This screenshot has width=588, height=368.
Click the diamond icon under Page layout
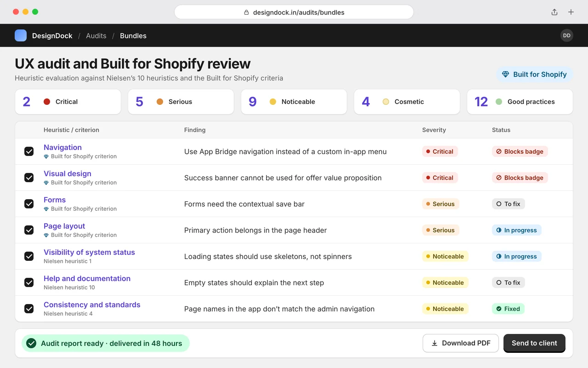coord(46,235)
